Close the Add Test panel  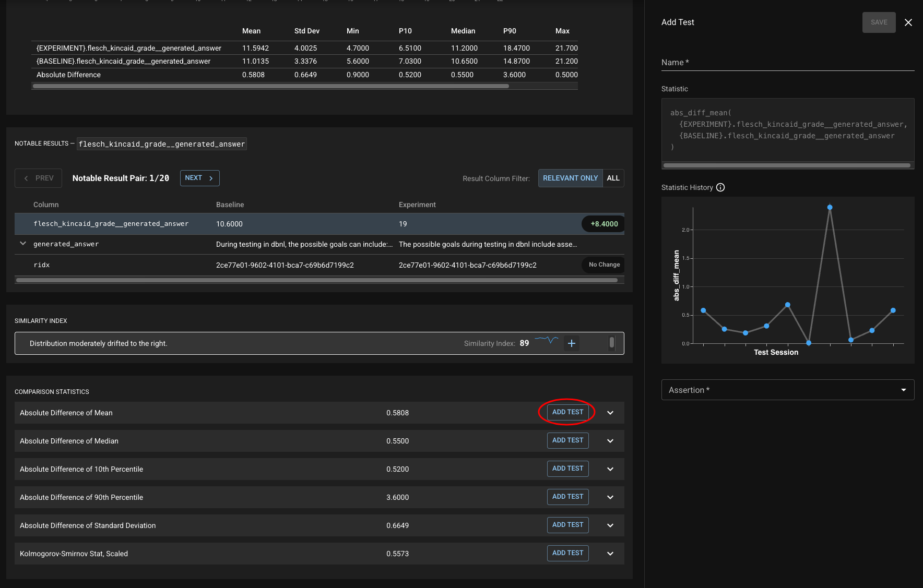[x=908, y=22]
